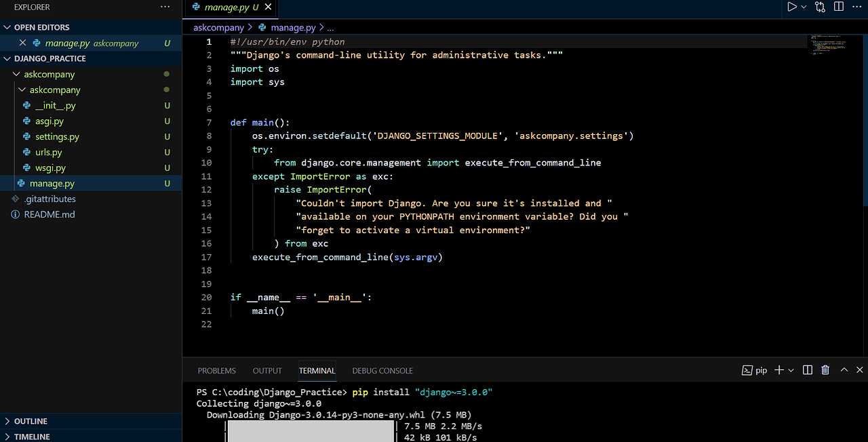
Task: Open manage.py askcompany entry in Open Editors
Action: pos(92,43)
